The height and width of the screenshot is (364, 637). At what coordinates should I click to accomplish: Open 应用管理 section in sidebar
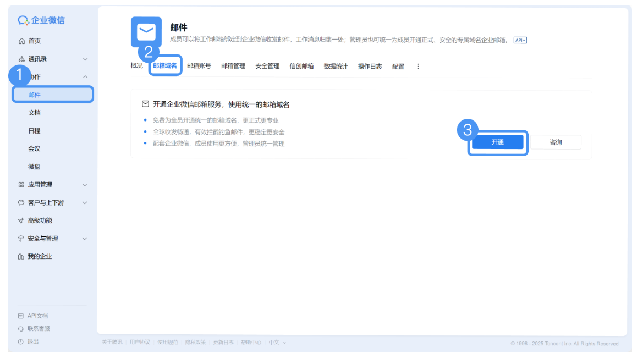[36, 184]
